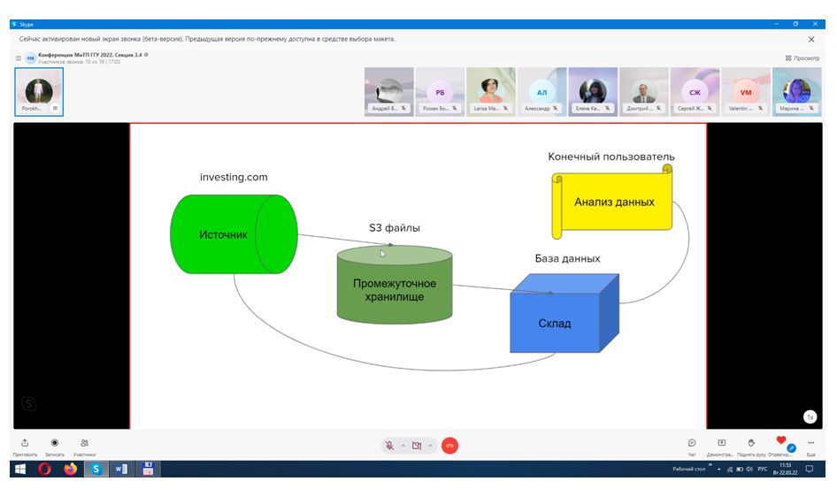Click the share screen icon

722,443
